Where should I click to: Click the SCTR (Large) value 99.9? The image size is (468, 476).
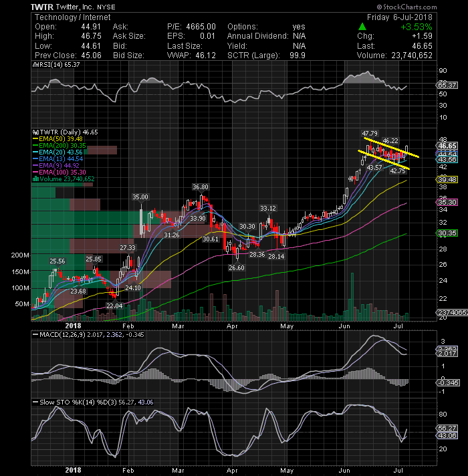coord(298,55)
